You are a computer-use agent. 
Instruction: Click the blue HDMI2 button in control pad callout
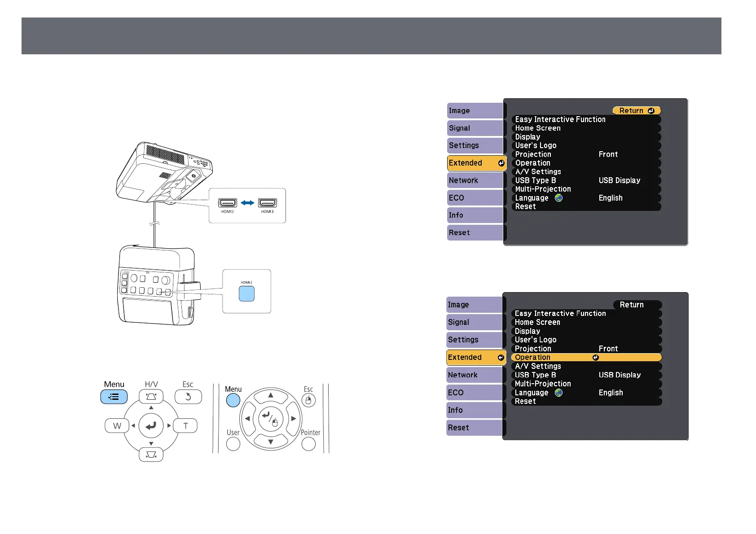point(246,294)
